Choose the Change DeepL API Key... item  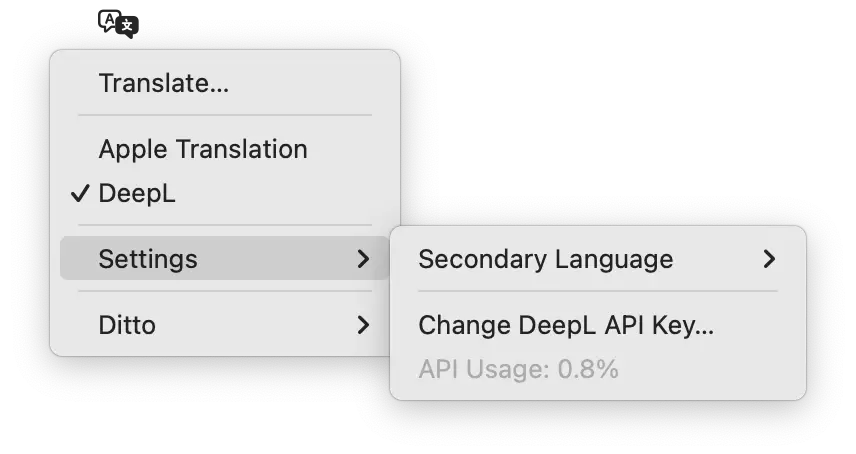coord(566,325)
